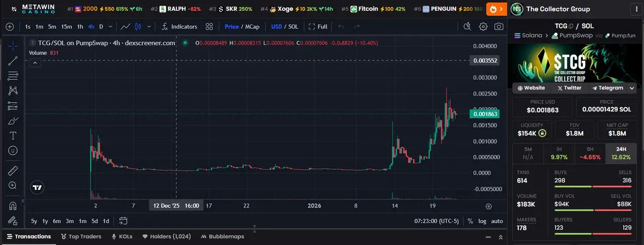644x245 pixels.
Task: Switch the Price / MCap display
Action: tap(242, 27)
